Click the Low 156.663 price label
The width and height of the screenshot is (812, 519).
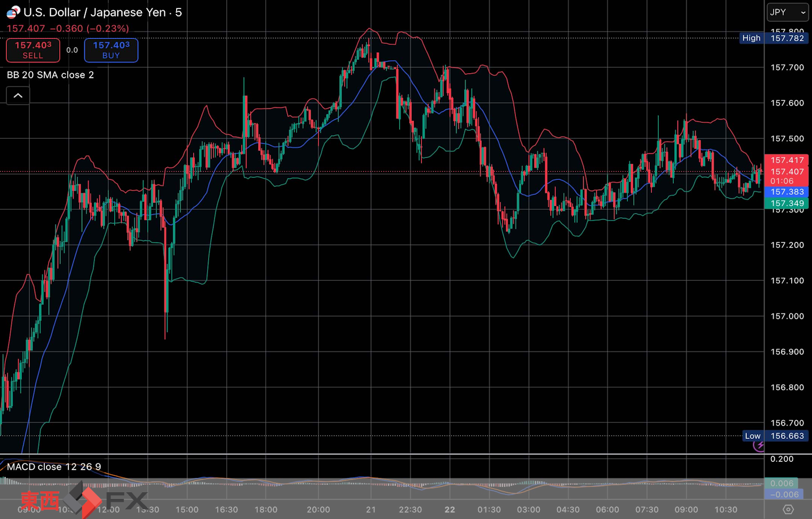(x=775, y=436)
